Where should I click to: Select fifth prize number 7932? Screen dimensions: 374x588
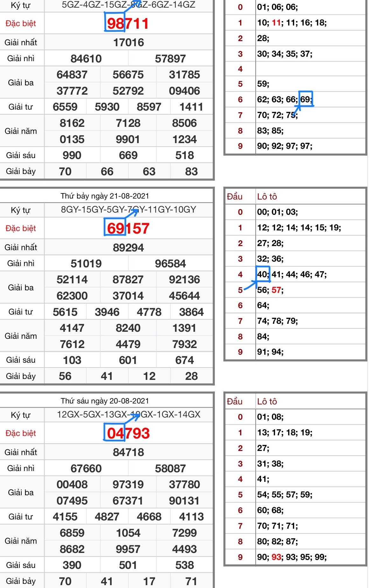click(x=185, y=344)
